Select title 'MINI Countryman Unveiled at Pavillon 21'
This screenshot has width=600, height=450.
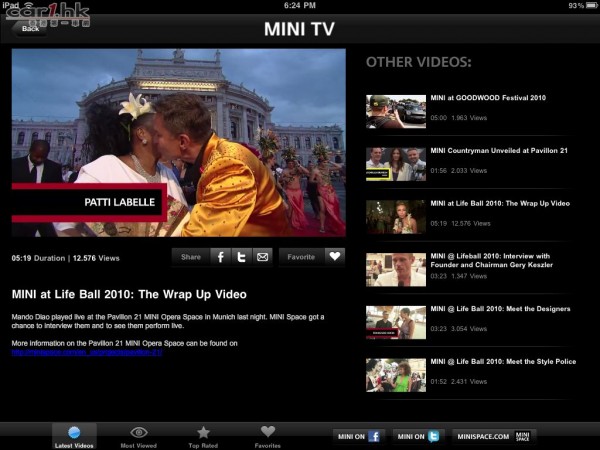point(499,150)
